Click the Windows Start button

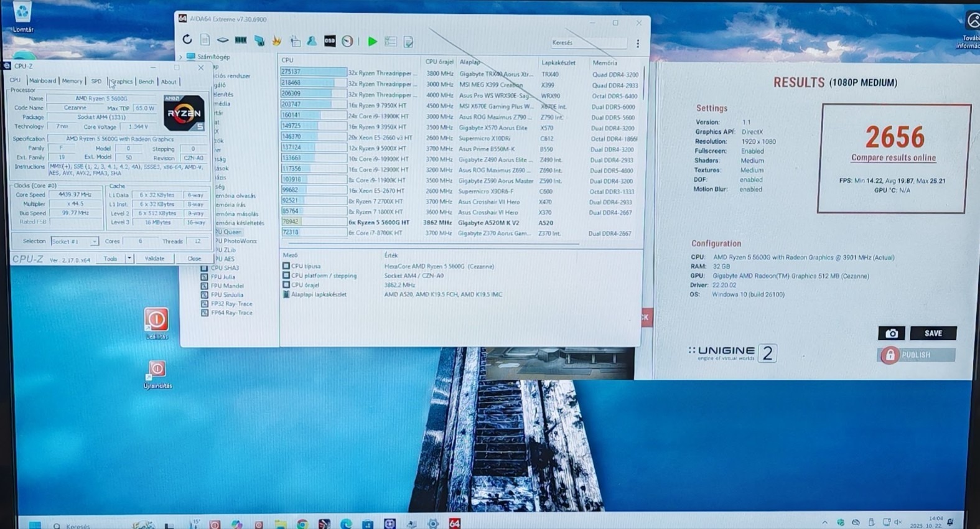tap(35, 525)
